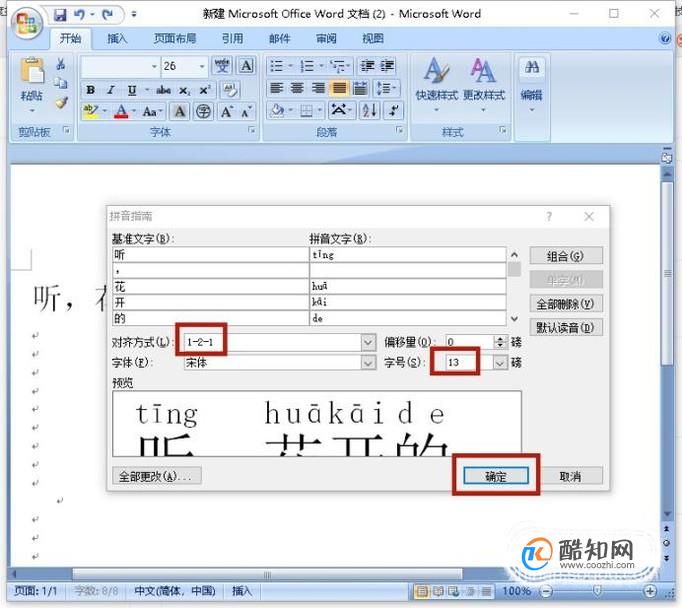Open Editing (编辑) binoculars menu
Image resolution: width=682 pixels, height=608 pixels.
point(532,83)
